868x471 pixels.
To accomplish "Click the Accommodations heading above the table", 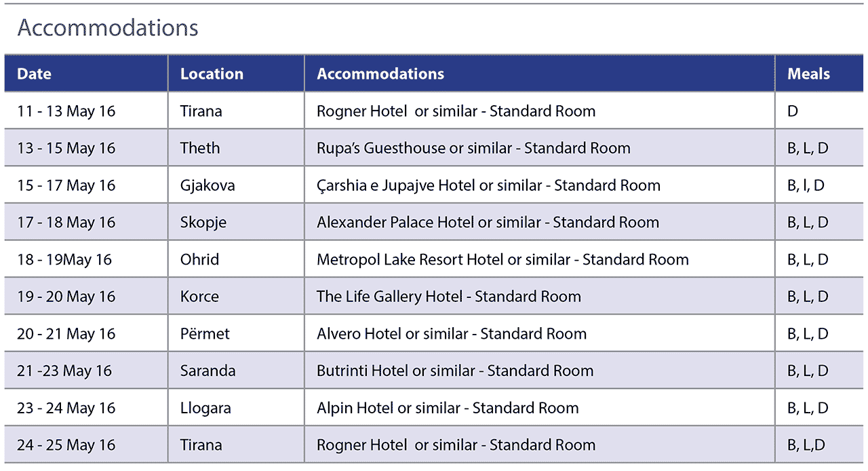I will [108, 28].
